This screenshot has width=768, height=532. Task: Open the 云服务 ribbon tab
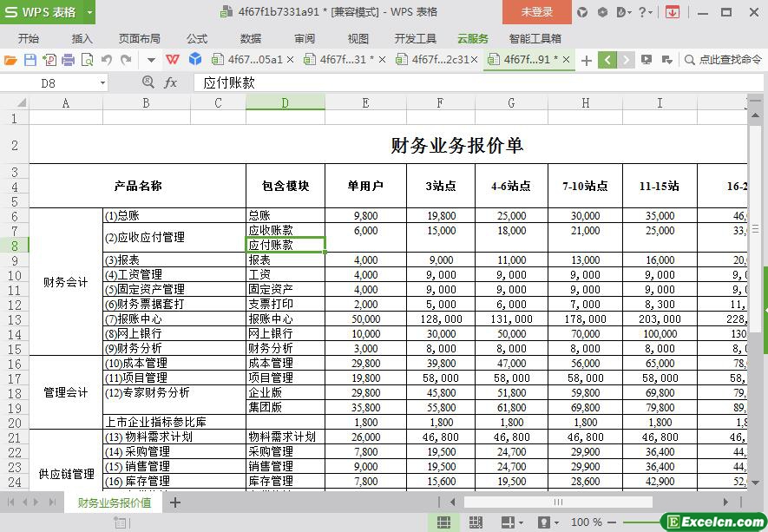473,38
